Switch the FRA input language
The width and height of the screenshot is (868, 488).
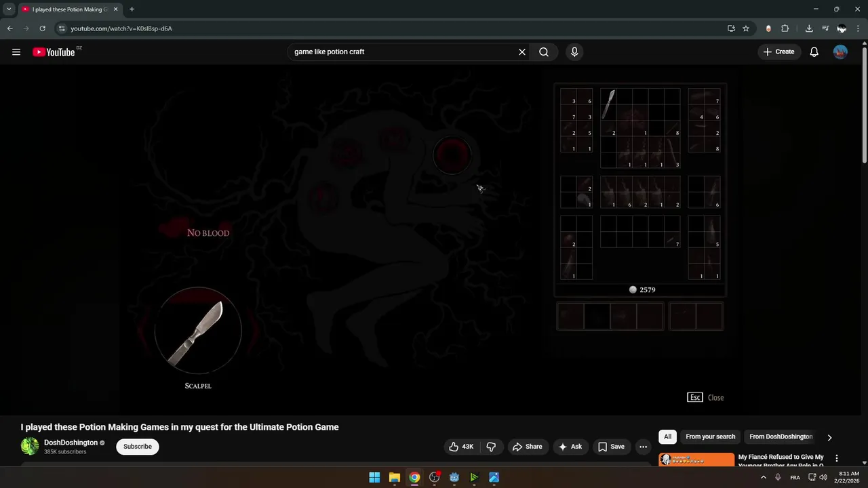coord(795,478)
